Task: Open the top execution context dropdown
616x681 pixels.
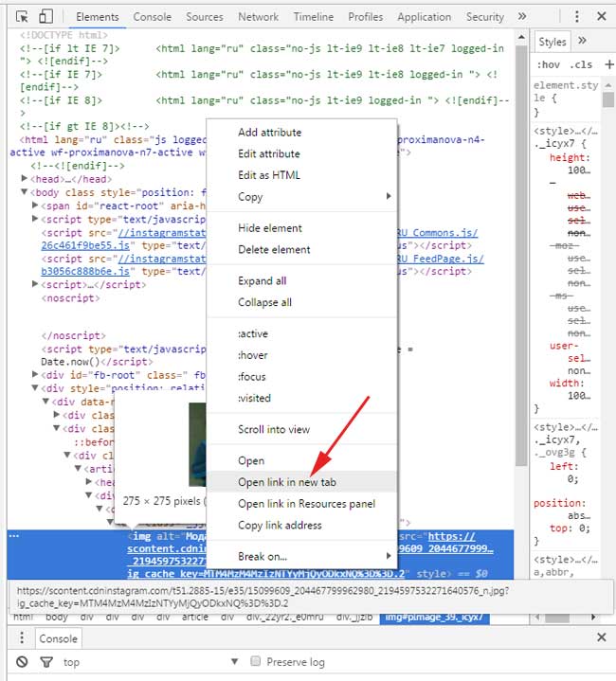Action: 140,662
